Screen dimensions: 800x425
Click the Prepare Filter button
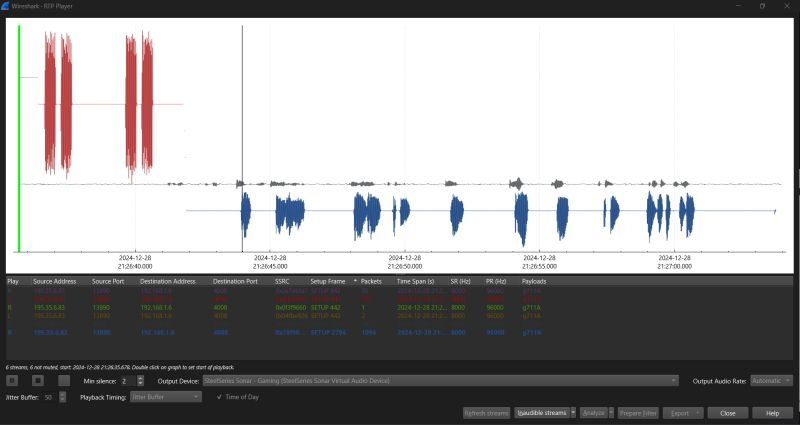click(638, 413)
